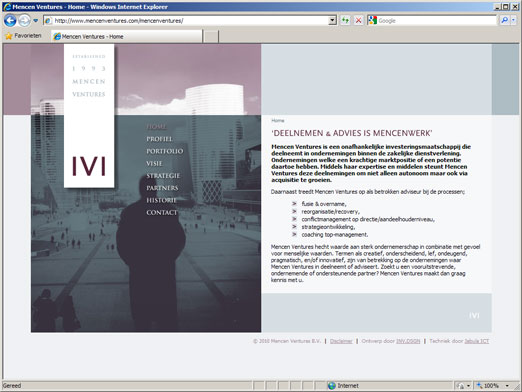Open the PROFIEL menu item
The image size is (522, 392).
click(159, 139)
